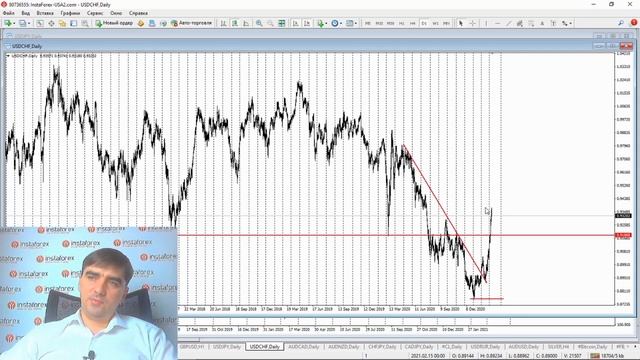Toggle the Авто-торговля button

click(192, 23)
